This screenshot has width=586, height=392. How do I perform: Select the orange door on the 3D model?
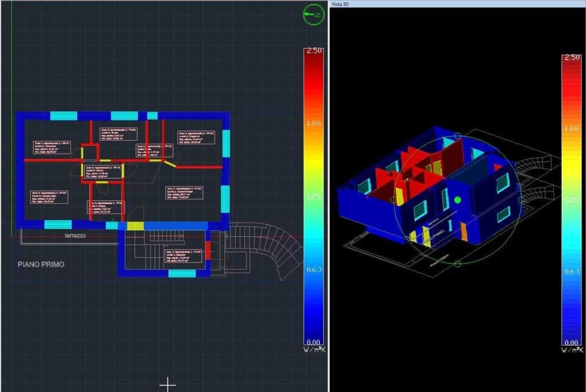pyautogui.click(x=464, y=231)
